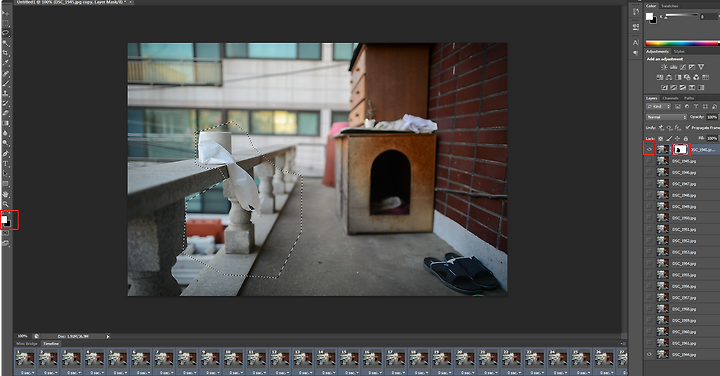Select the layer mask thumbnail of top layer
This screenshot has width=720, height=376.
(x=681, y=149)
